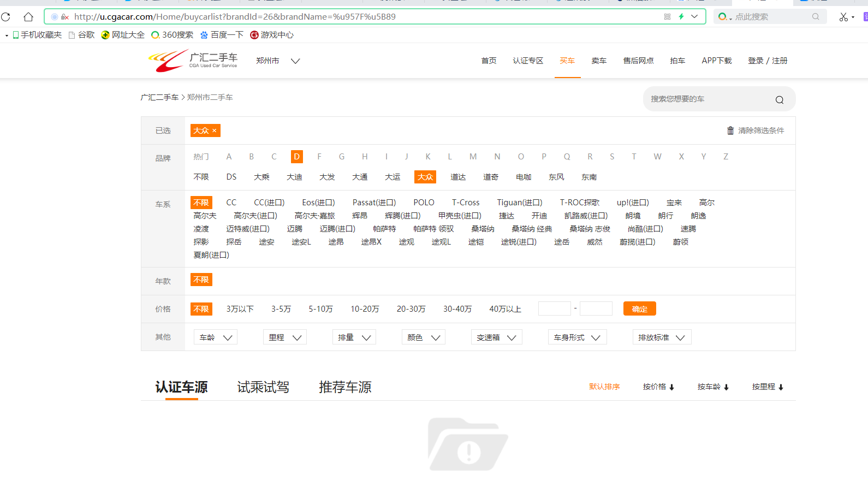
Task: Select the 夏朗(进口) car series
Action: coord(211,255)
